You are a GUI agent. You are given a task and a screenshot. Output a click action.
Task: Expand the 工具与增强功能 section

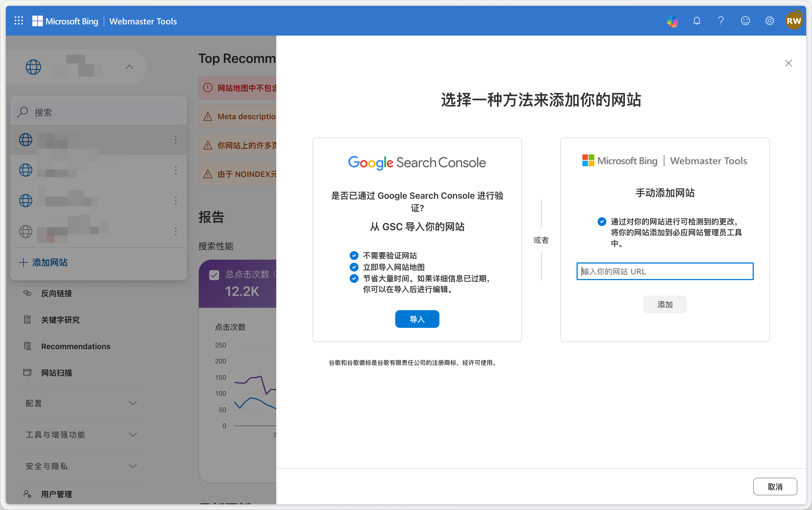pyautogui.click(x=82, y=434)
